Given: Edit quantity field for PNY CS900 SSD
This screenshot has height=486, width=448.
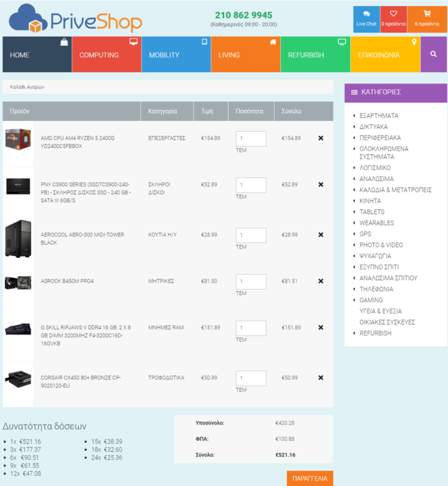Looking at the screenshot, I should (251, 185).
